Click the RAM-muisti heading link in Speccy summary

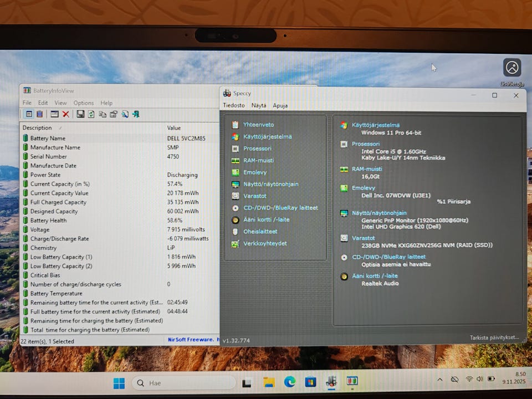click(367, 169)
